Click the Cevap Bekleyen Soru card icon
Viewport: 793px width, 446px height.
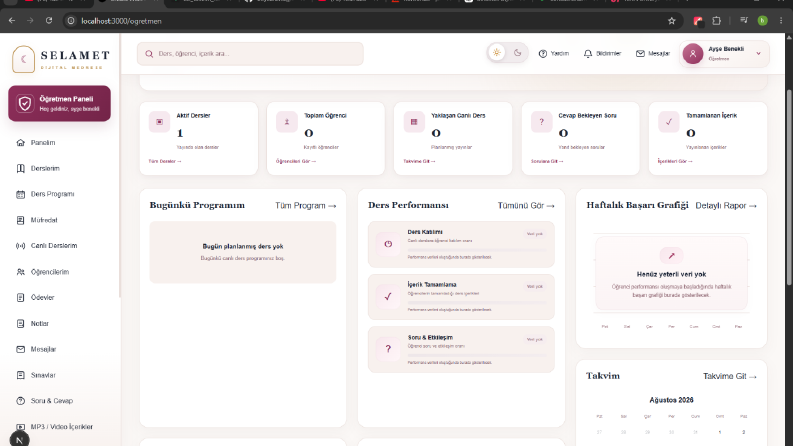[542, 122]
